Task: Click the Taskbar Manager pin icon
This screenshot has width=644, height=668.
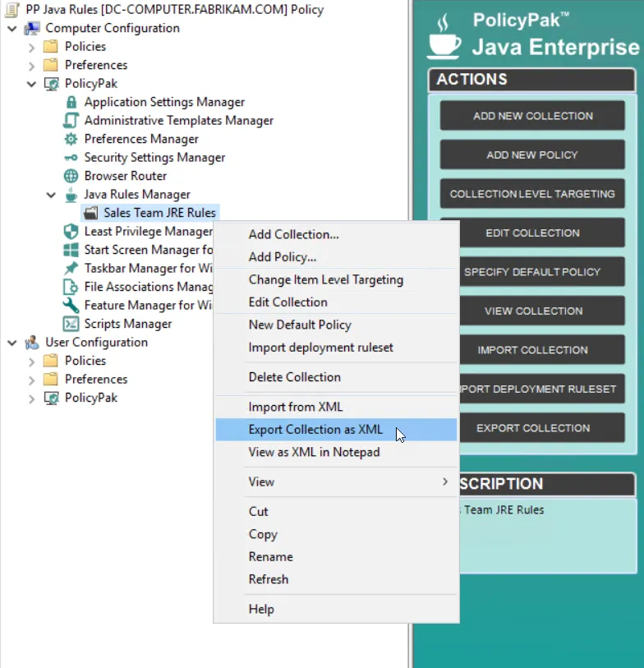Action: pos(71,269)
